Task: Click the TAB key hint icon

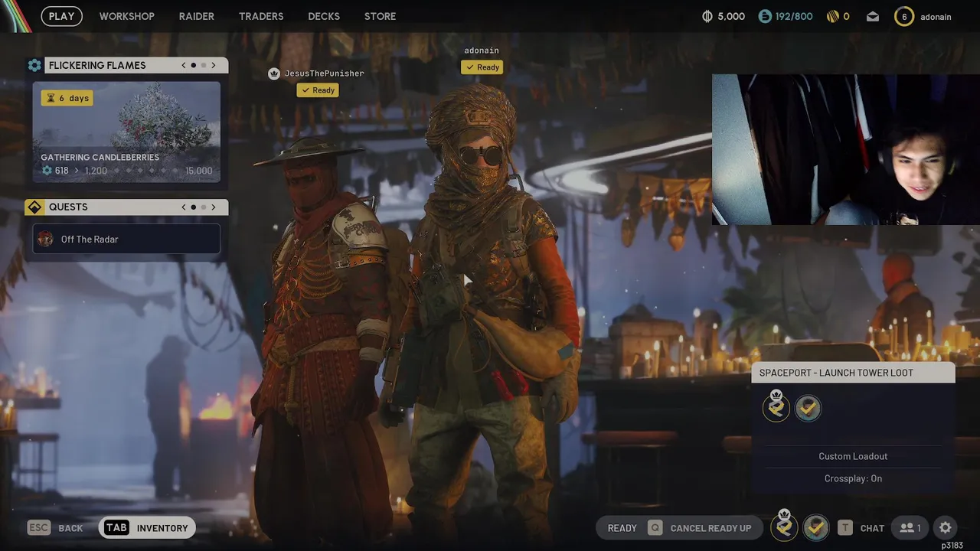Action: pyautogui.click(x=116, y=527)
